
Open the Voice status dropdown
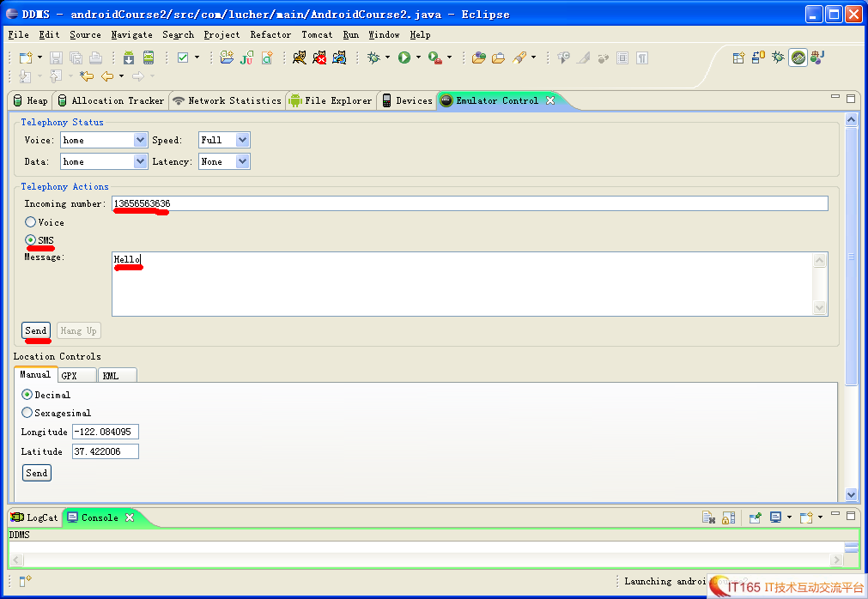(141, 140)
